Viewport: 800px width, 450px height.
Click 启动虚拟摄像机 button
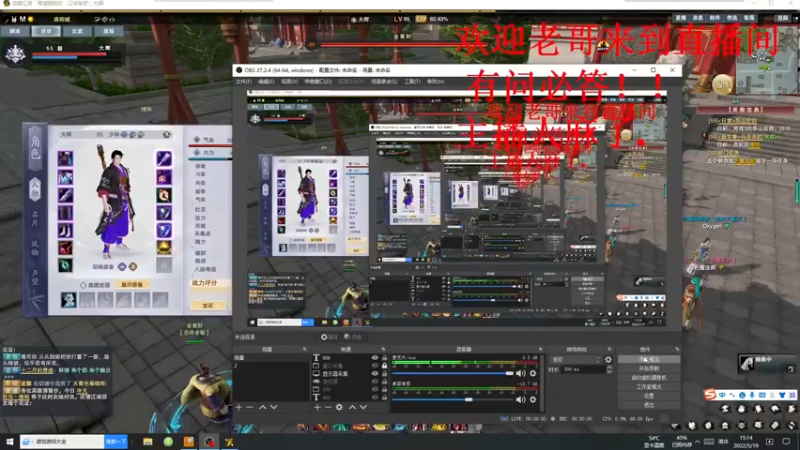649,378
